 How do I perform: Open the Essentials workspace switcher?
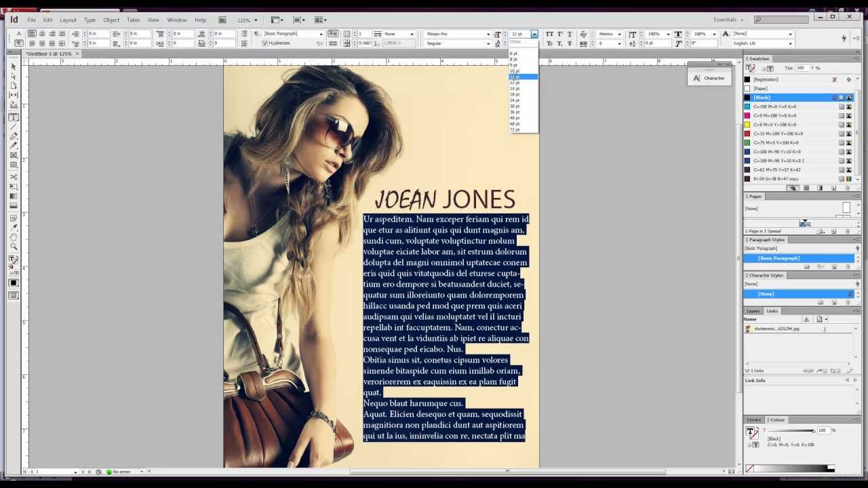pyautogui.click(x=730, y=20)
